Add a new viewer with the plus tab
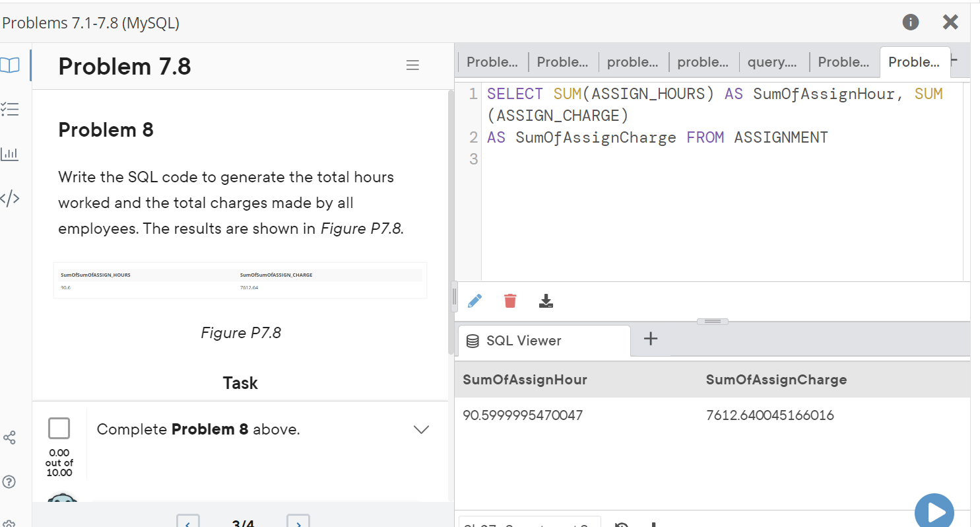The image size is (980, 527). 651,339
